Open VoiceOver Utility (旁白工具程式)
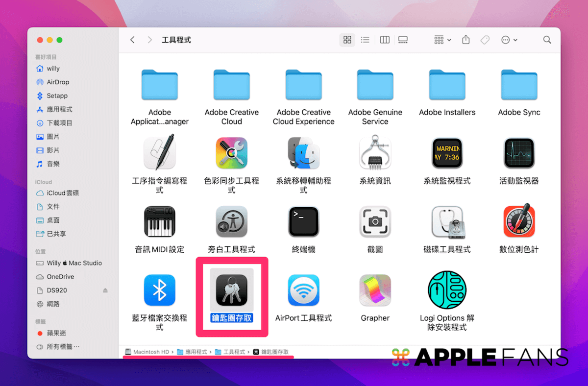The image size is (588, 386). (x=231, y=221)
